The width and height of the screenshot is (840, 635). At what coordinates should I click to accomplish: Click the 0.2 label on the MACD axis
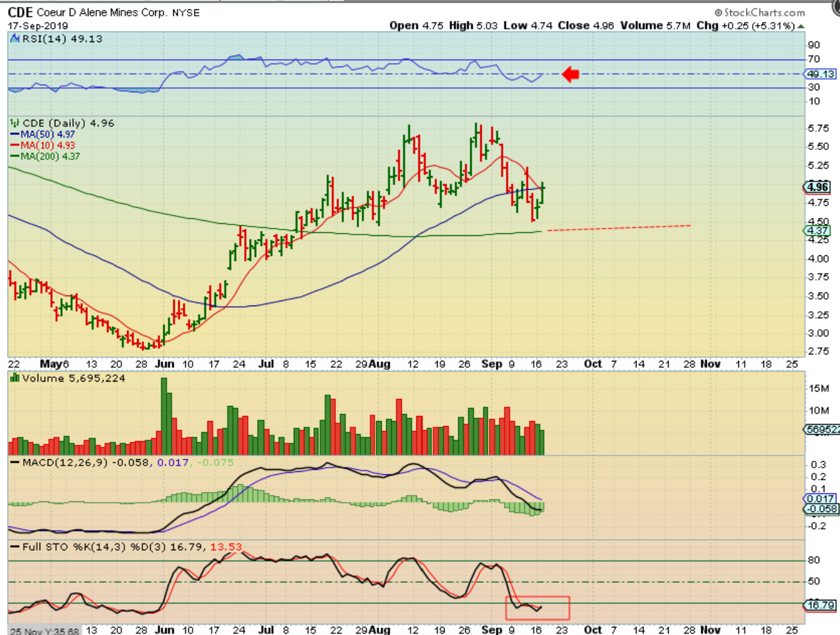pyautogui.click(x=819, y=477)
